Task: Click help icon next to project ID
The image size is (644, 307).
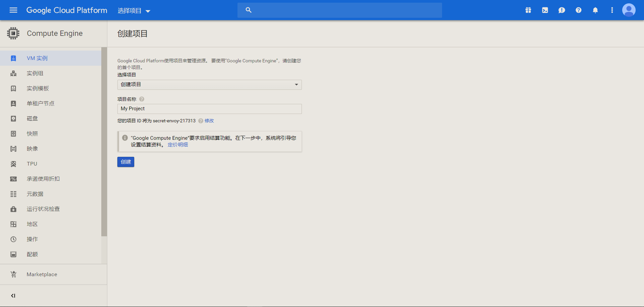Action: pyautogui.click(x=201, y=121)
